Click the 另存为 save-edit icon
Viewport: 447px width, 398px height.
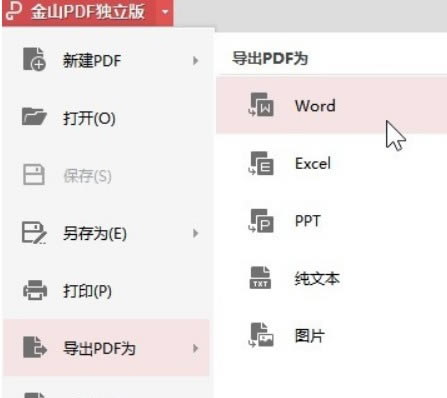point(34,232)
